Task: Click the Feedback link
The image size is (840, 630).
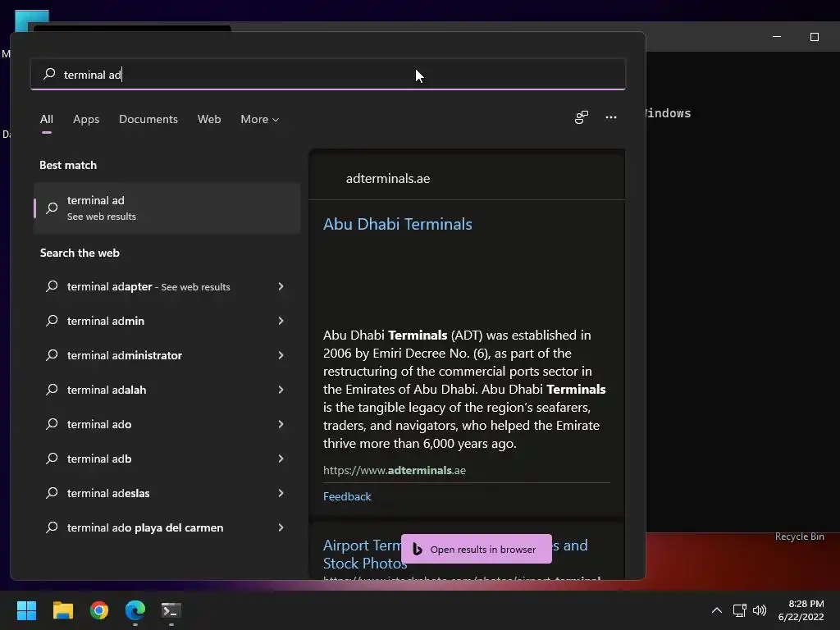Action: [347, 496]
